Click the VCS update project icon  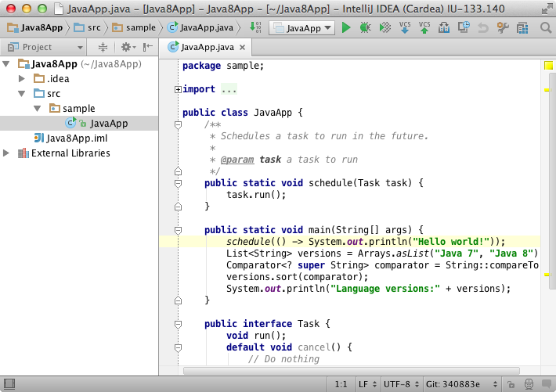405,28
